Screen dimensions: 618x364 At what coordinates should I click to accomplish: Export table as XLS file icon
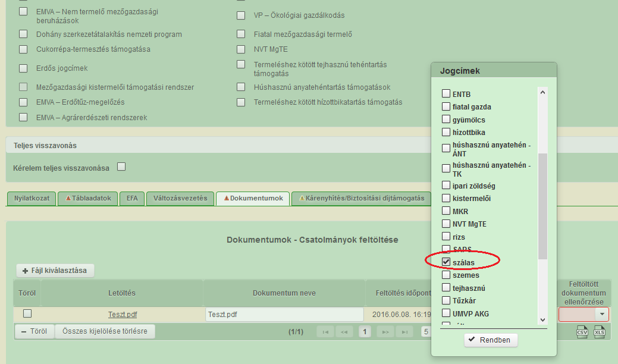pyautogui.click(x=600, y=332)
